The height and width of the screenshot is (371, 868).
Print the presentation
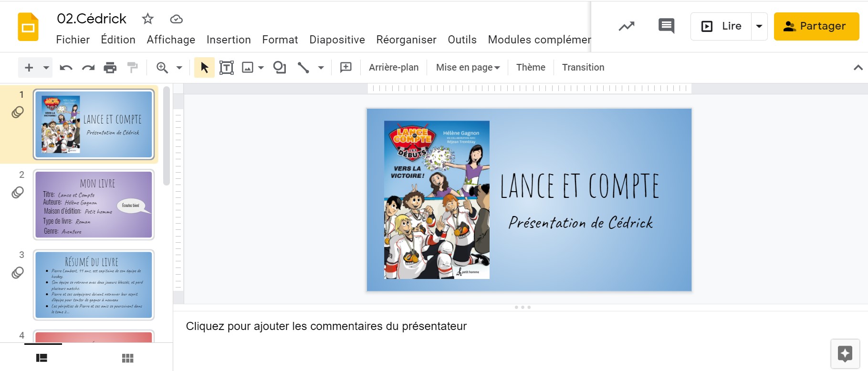point(110,68)
